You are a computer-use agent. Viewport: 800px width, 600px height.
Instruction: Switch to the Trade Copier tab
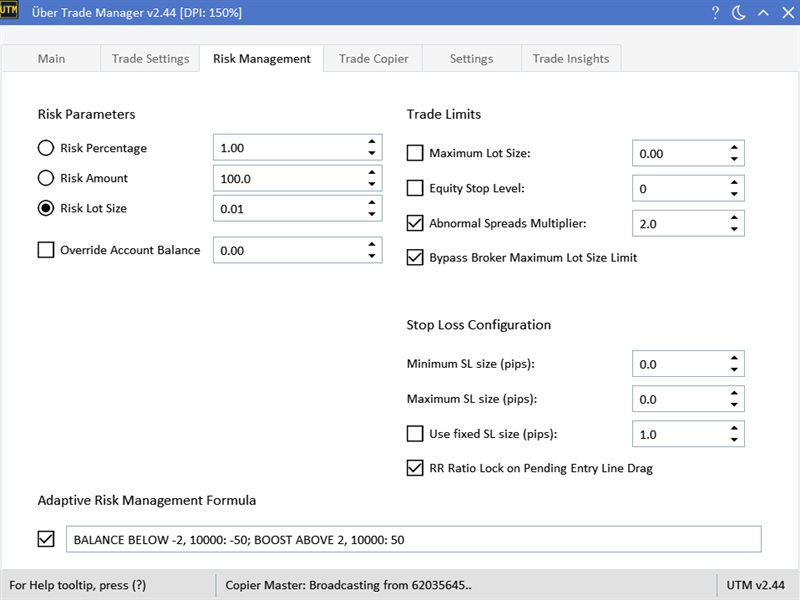373,59
